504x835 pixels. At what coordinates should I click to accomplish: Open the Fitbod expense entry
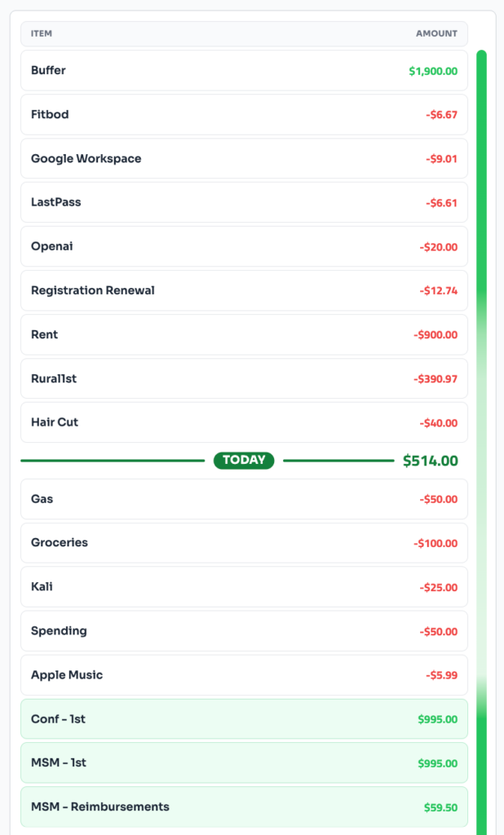(x=244, y=115)
